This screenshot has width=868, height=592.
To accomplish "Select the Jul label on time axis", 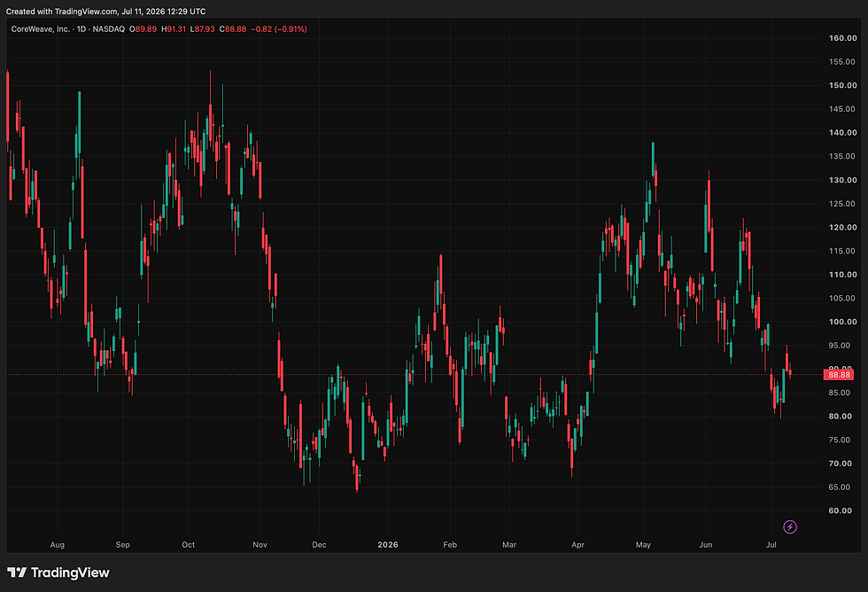I will [x=771, y=545].
